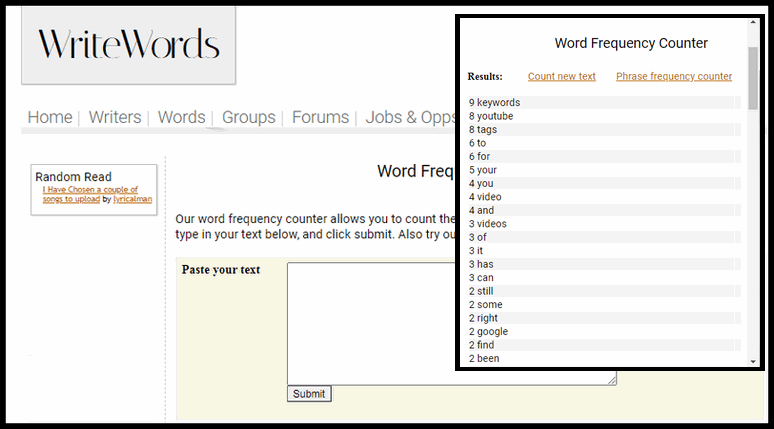
Task: Select the '2 right' result row
Action: [x=604, y=318]
